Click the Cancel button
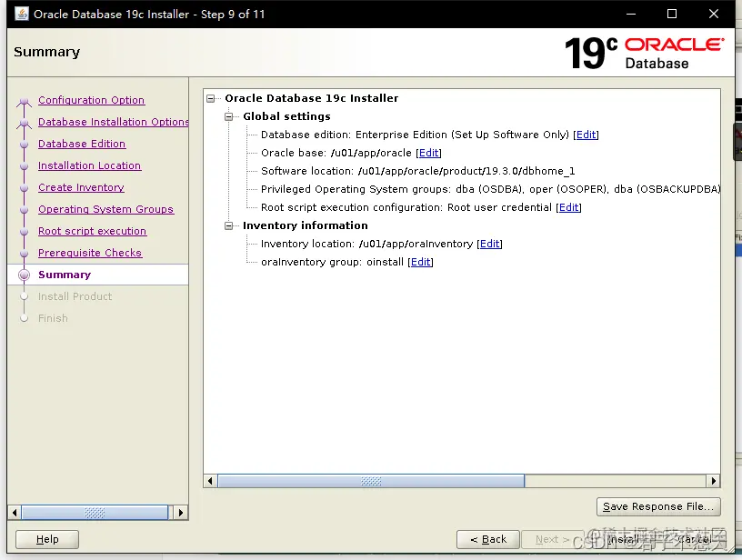The image size is (742, 560). pos(694,539)
